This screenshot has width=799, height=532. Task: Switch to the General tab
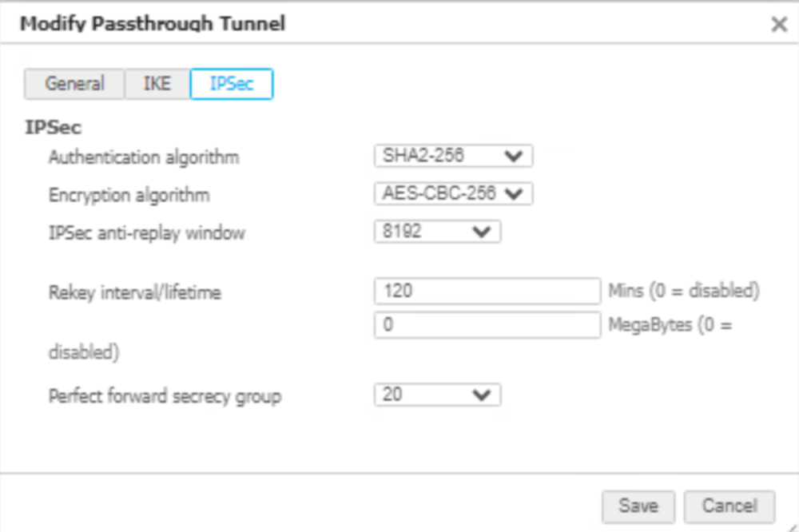(x=74, y=84)
